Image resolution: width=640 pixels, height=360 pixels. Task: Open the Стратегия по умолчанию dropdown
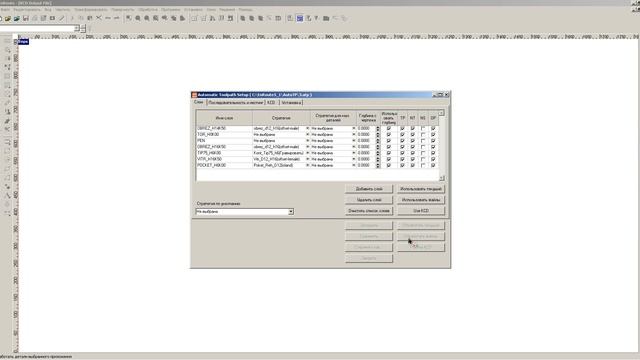click(x=291, y=212)
